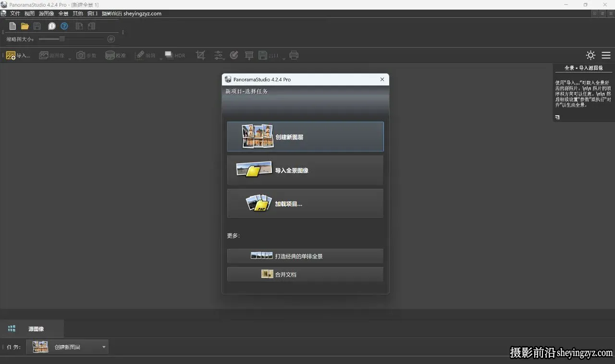Click the New project page icon
This screenshot has height=364, width=615.
[x=12, y=26]
